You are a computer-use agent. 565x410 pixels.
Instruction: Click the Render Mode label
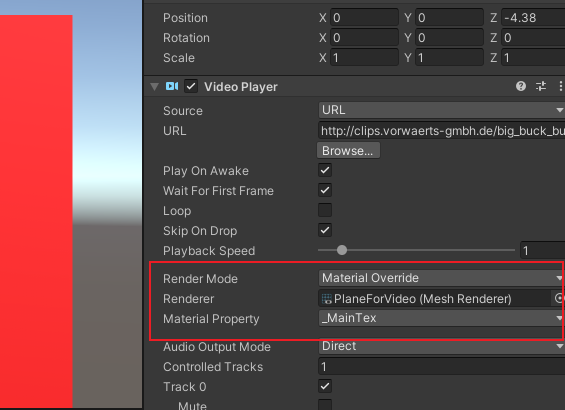[x=200, y=278]
